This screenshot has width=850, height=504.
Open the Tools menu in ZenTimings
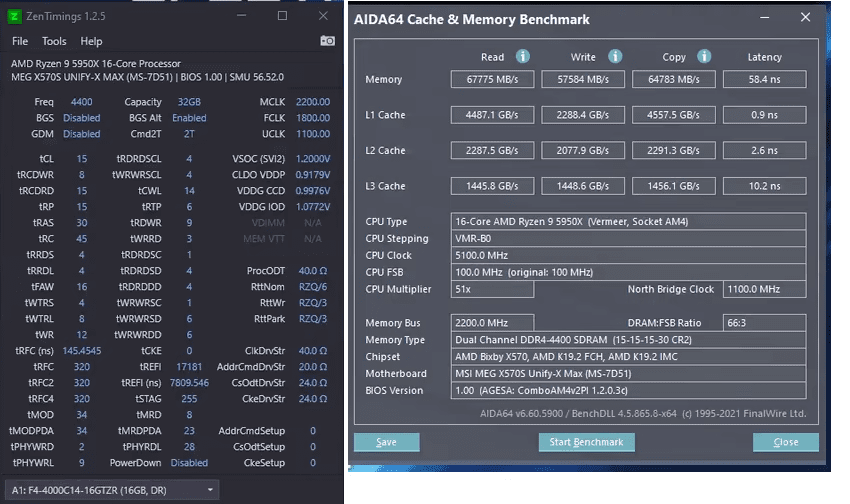(x=54, y=41)
